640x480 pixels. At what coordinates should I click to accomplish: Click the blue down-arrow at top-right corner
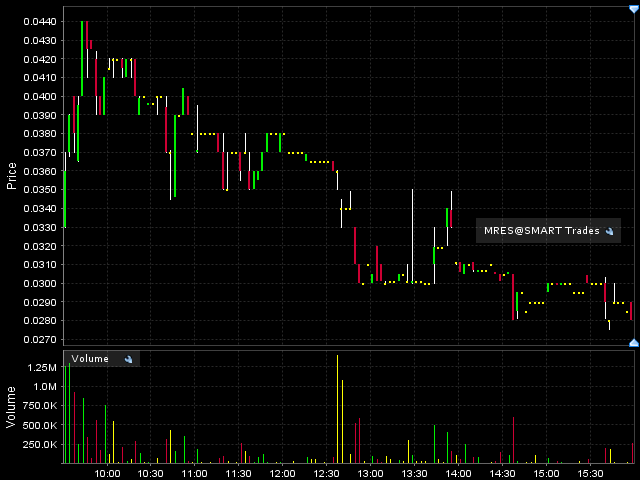(633, 8)
